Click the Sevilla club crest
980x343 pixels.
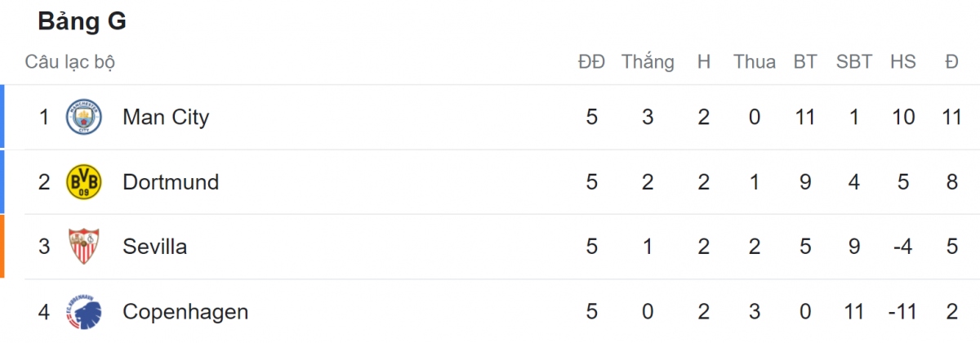pyautogui.click(x=83, y=247)
